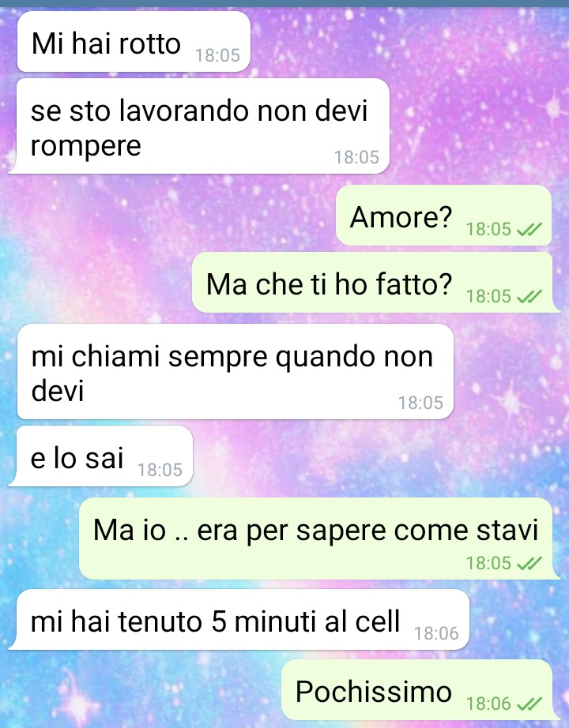Tap 'Ma io .. era per sapere come stavi'
This screenshot has height=728, width=569.
tap(319, 538)
